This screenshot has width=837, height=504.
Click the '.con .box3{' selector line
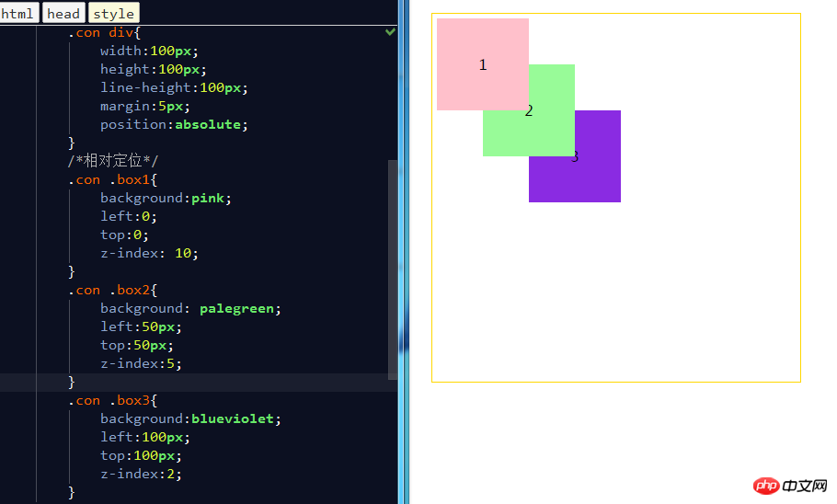click(112, 400)
